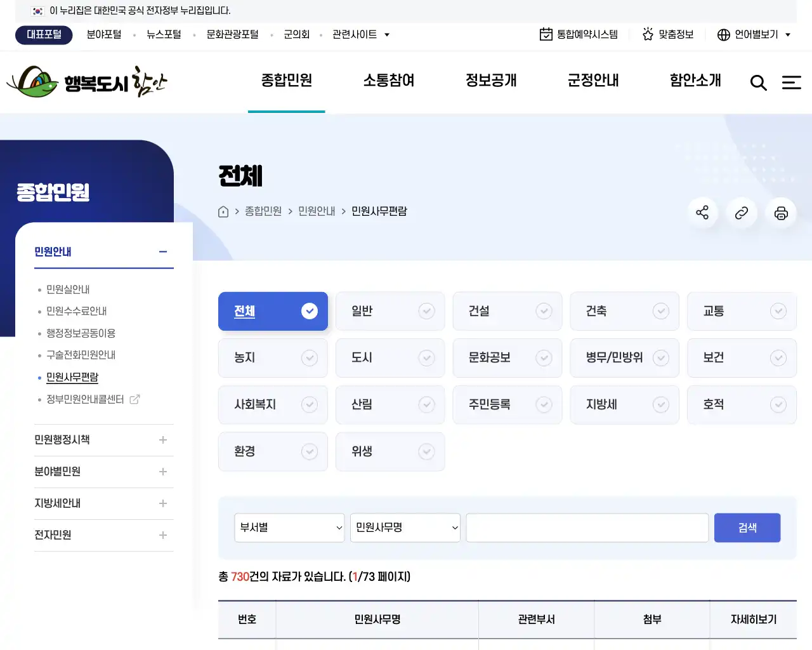Select the 사회복지 category filter
Viewport: 812px width, 650px height.
coord(273,404)
